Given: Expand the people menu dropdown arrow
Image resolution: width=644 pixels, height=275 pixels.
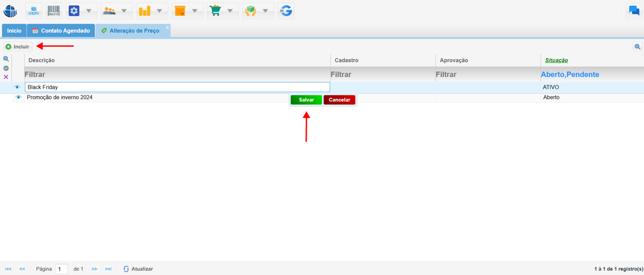Looking at the screenshot, I should [124, 11].
